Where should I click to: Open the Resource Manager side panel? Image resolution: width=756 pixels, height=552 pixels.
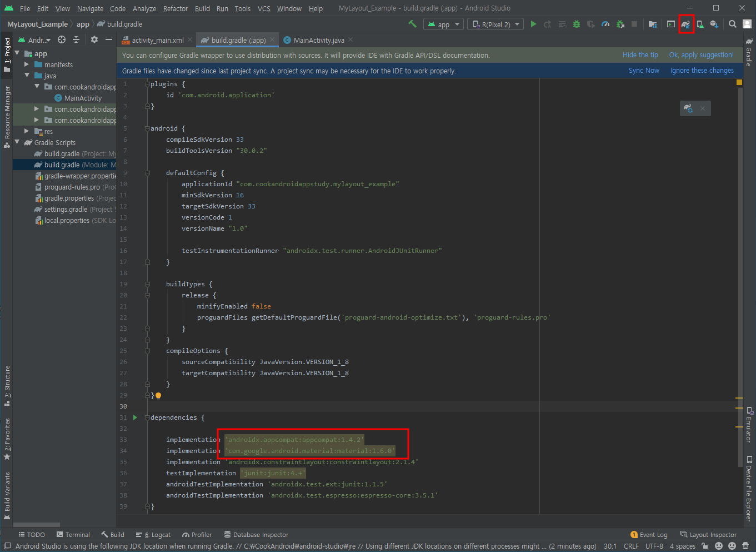tap(7, 117)
